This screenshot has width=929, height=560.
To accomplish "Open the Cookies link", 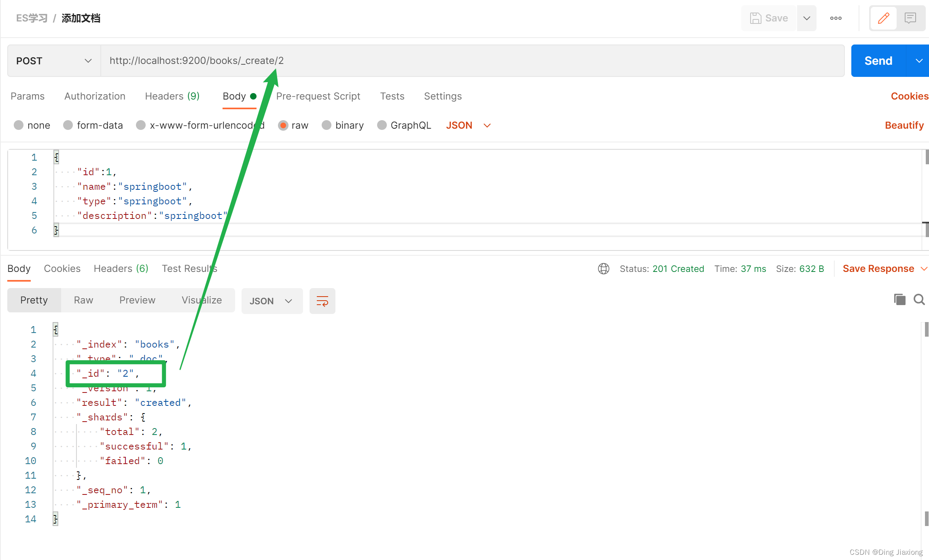I will point(910,96).
